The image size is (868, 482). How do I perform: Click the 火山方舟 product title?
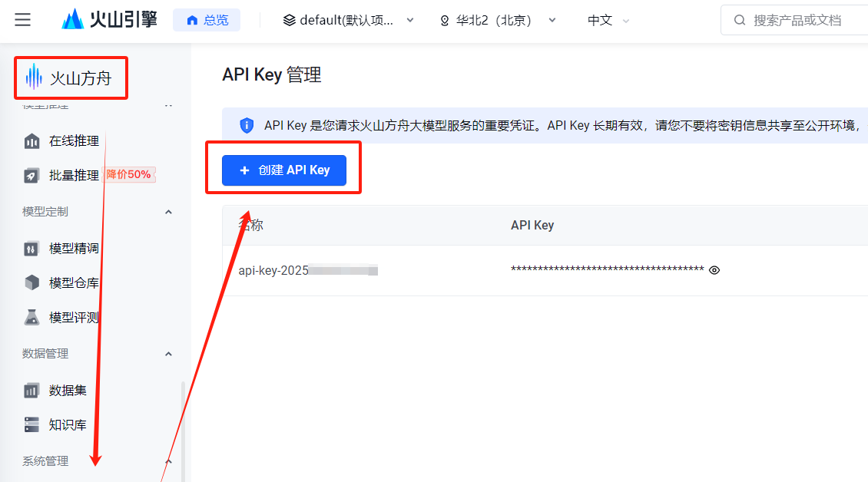[81, 78]
